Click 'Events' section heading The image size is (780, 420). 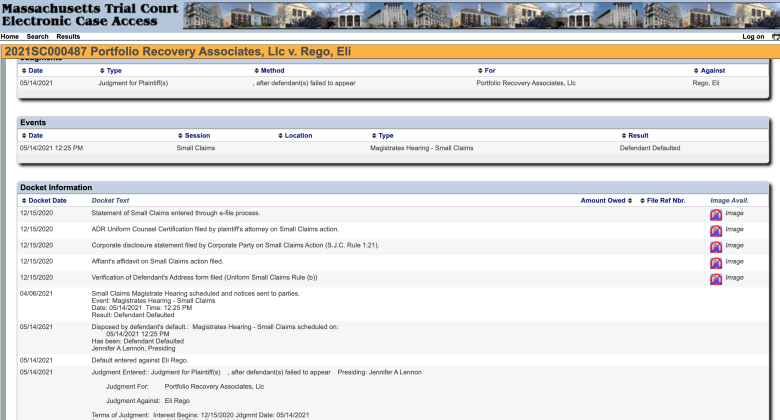(x=33, y=122)
